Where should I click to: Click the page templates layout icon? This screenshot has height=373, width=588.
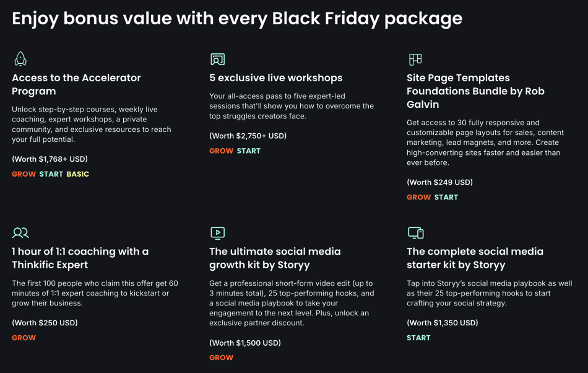click(415, 59)
